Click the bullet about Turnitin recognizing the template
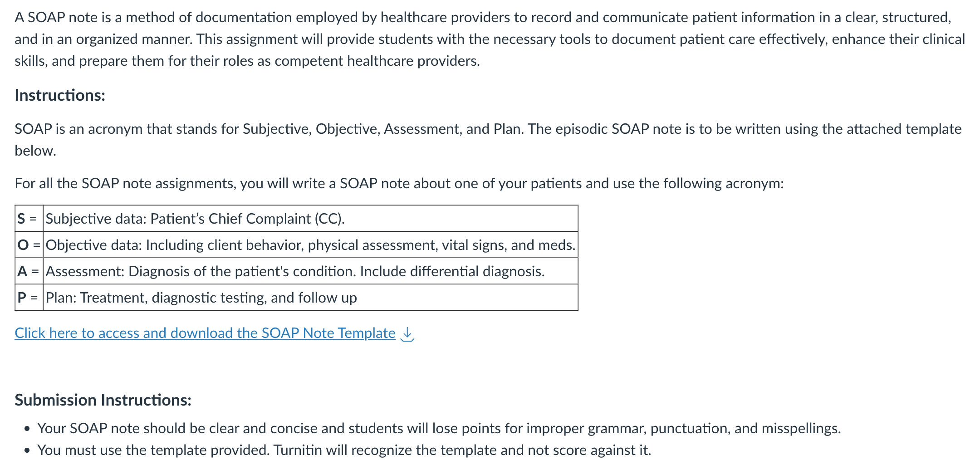This screenshot has width=980, height=460. pos(344,450)
